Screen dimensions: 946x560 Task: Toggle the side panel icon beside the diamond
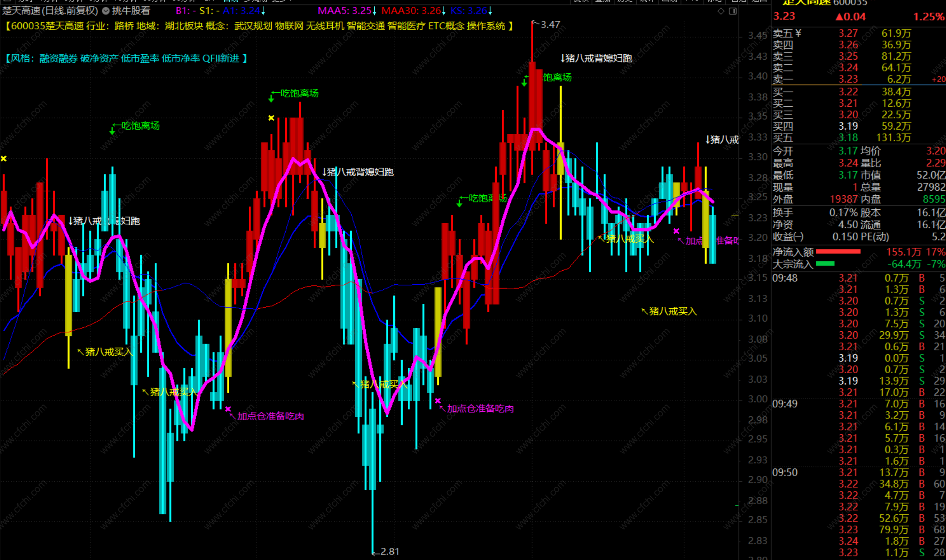(x=732, y=11)
